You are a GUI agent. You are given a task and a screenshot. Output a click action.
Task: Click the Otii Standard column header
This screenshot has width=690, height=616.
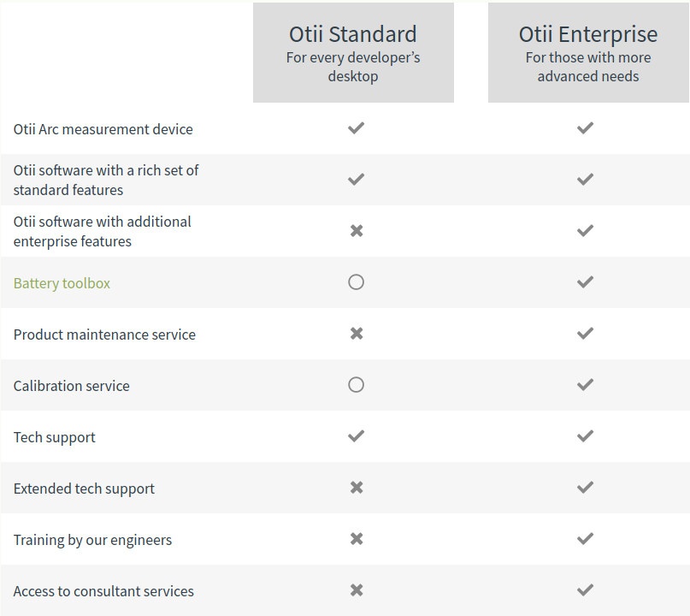pos(353,53)
